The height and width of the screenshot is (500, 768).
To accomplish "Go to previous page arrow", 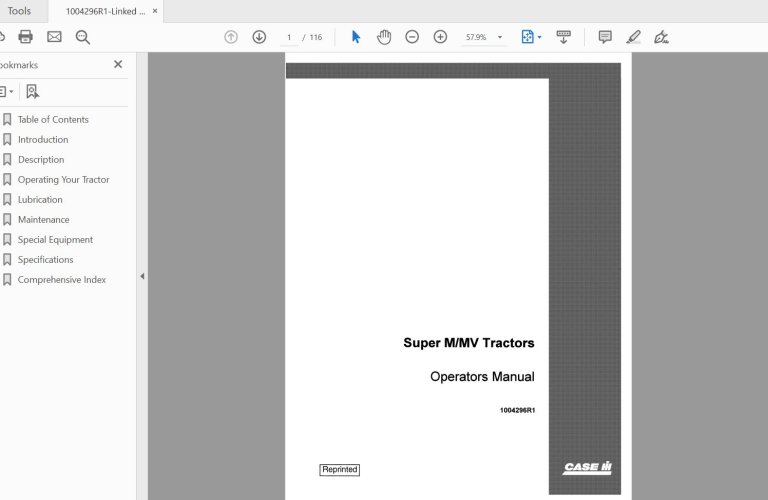I will (231, 37).
